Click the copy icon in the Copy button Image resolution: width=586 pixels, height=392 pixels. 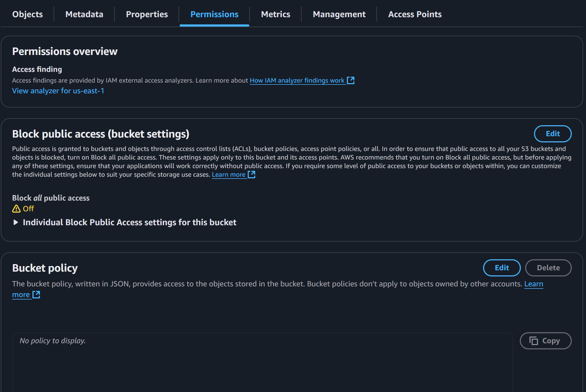coord(533,341)
